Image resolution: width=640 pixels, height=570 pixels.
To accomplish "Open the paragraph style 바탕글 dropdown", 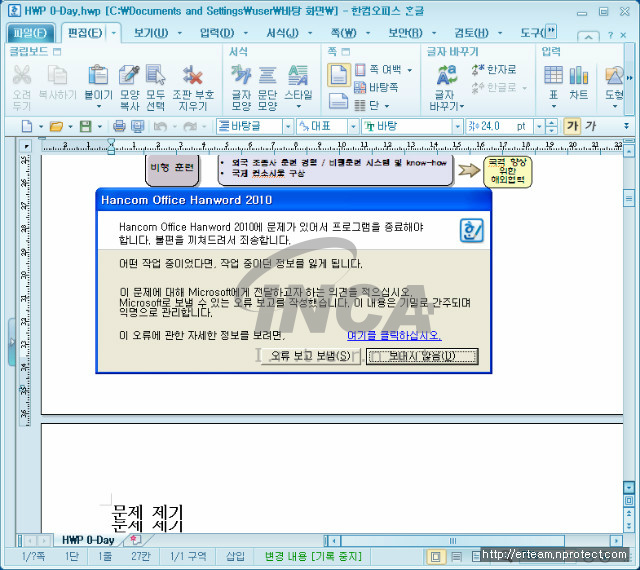I will point(288,127).
